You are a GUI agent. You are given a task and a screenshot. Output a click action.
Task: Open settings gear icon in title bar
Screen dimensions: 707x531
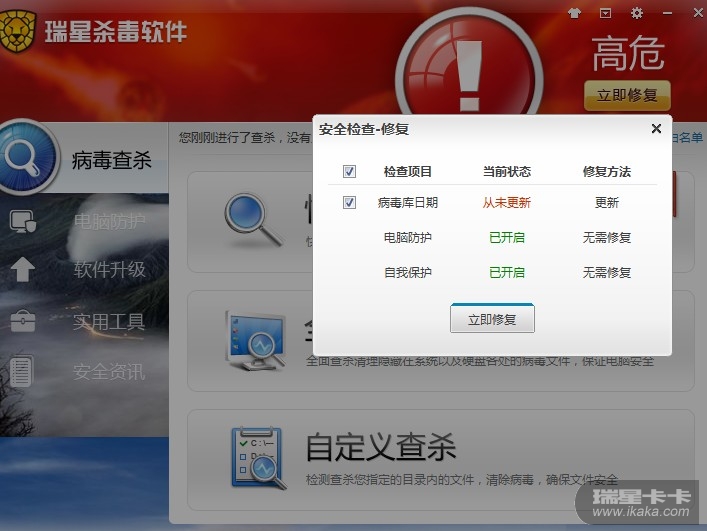click(x=636, y=13)
